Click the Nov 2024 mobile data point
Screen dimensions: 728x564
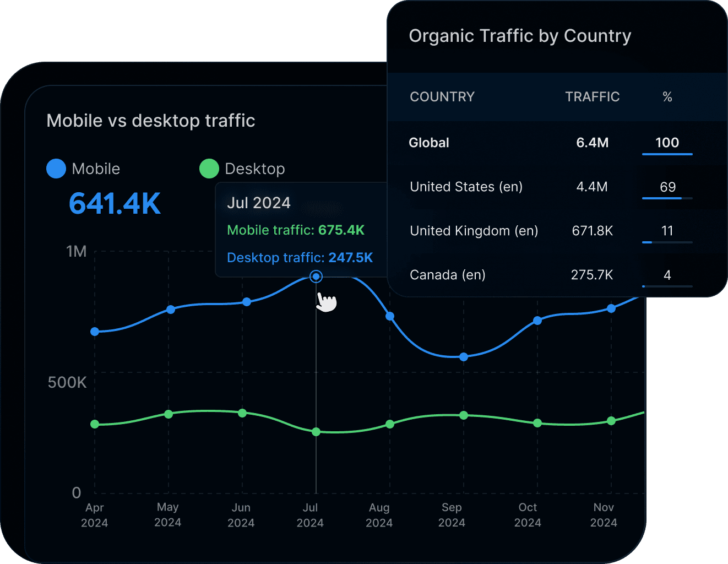[611, 309]
